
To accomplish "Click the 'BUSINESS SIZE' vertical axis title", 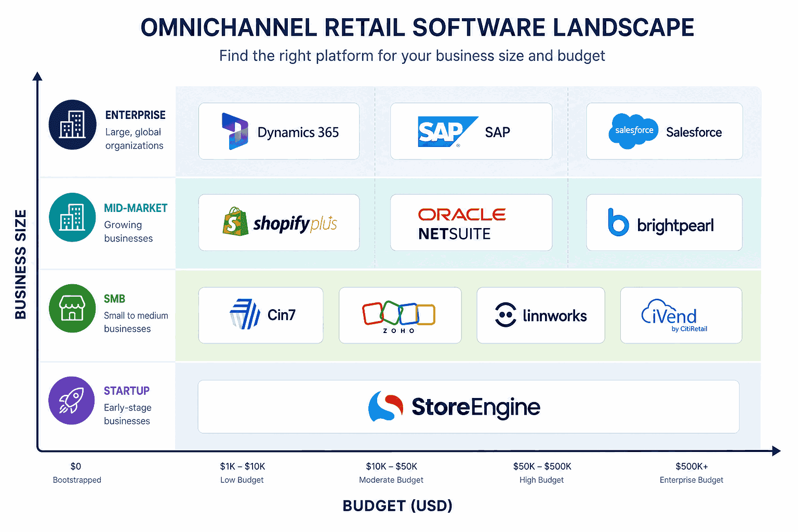I will pos(20,264).
